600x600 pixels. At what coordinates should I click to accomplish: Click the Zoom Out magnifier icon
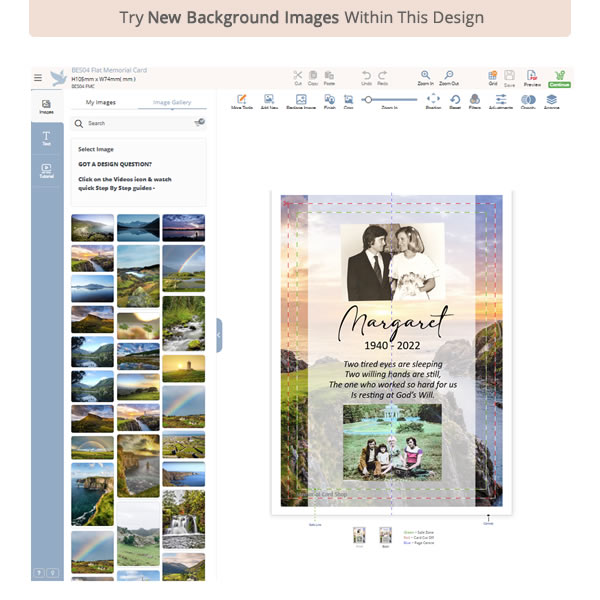pyautogui.click(x=449, y=76)
